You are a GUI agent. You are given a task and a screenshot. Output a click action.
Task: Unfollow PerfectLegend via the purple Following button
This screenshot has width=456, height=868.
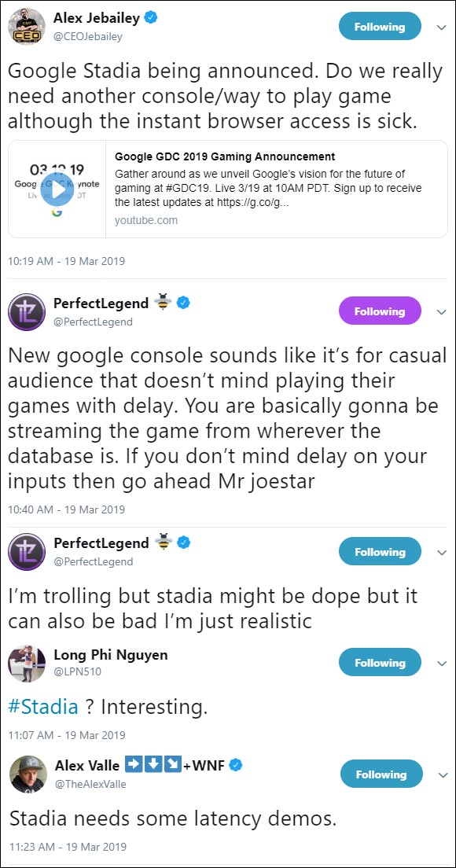click(x=380, y=311)
